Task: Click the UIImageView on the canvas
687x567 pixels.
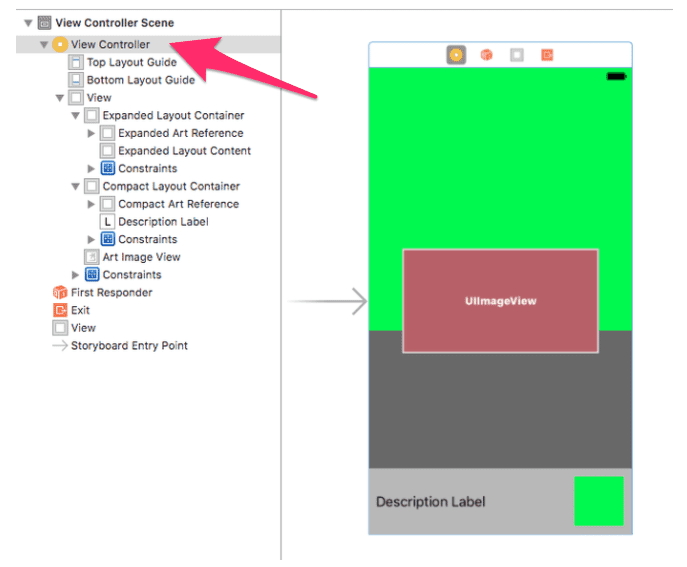Action: point(500,301)
